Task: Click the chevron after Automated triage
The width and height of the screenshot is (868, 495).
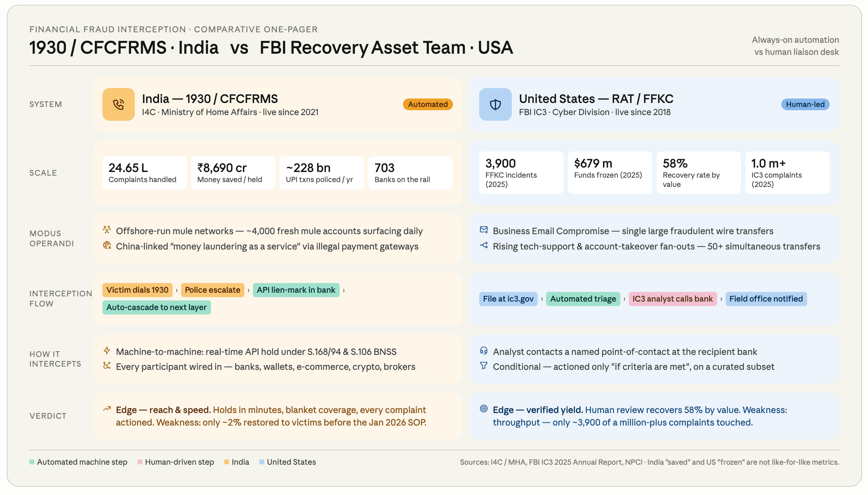Action: 624,299
